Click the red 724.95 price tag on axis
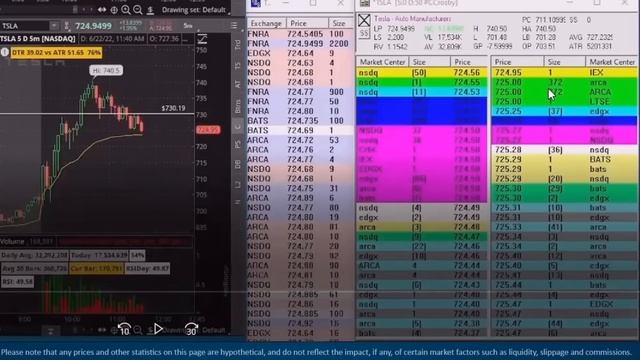This screenshot has width=640, height=360. click(x=208, y=130)
